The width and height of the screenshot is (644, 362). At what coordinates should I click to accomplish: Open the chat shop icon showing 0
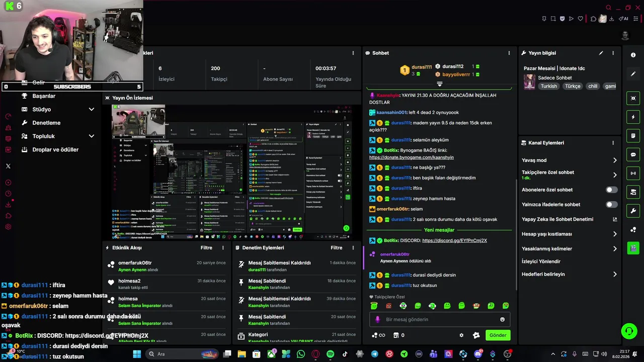pyautogui.click(x=399, y=335)
